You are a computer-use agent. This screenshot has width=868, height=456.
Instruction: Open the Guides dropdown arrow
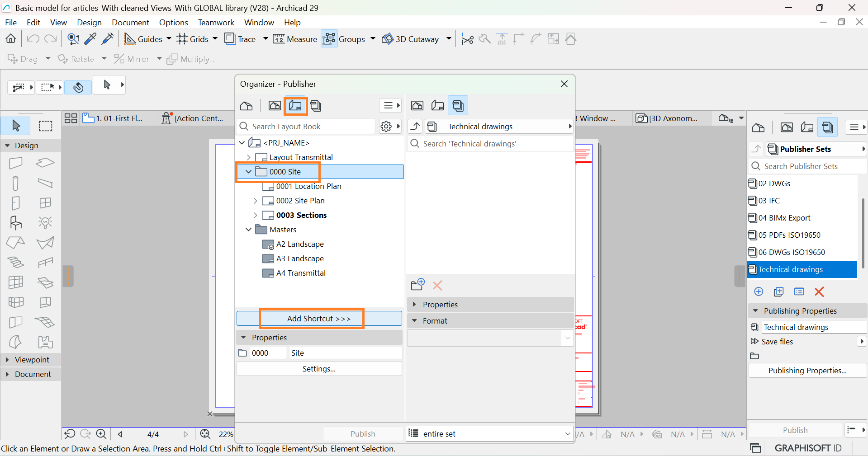click(169, 39)
